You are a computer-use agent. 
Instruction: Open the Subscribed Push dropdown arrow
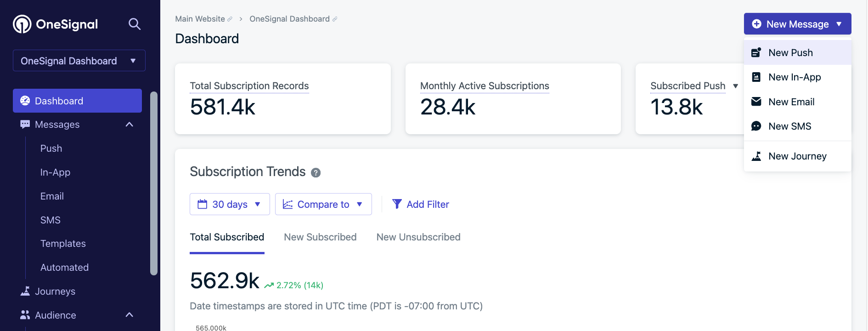(x=735, y=86)
